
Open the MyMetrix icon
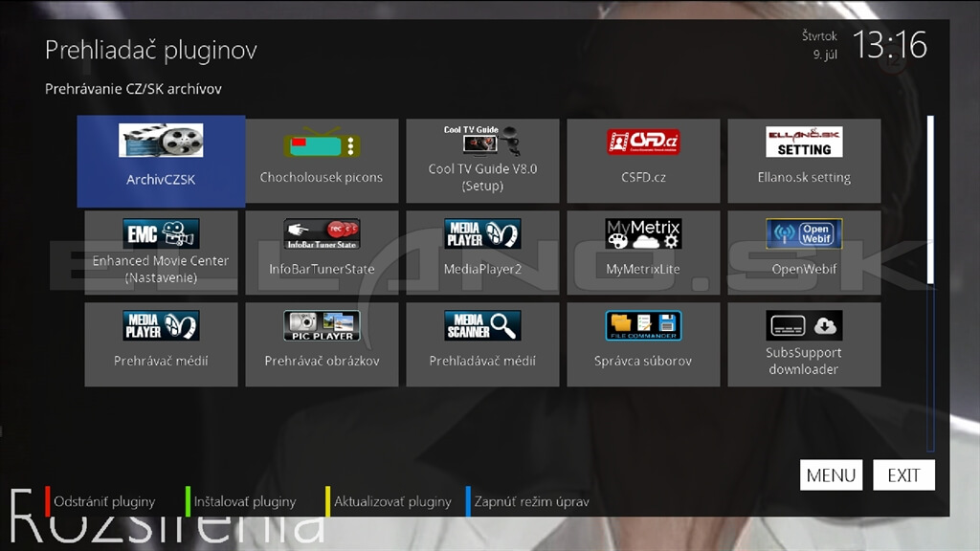coord(643,233)
